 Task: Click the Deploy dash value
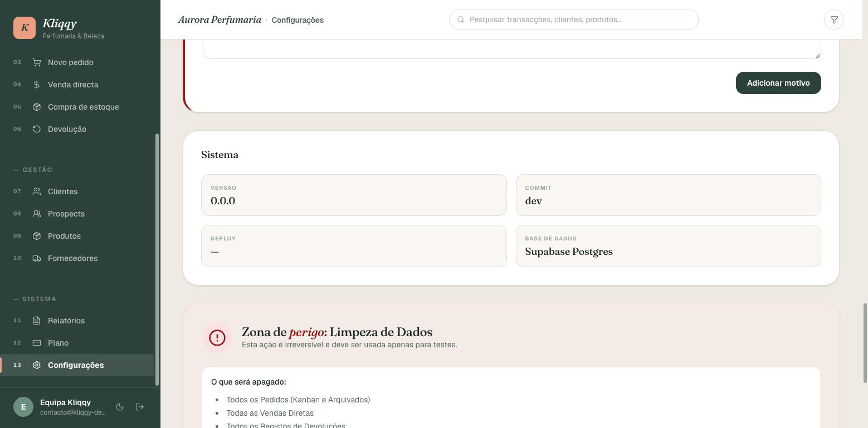click(214, 252)
